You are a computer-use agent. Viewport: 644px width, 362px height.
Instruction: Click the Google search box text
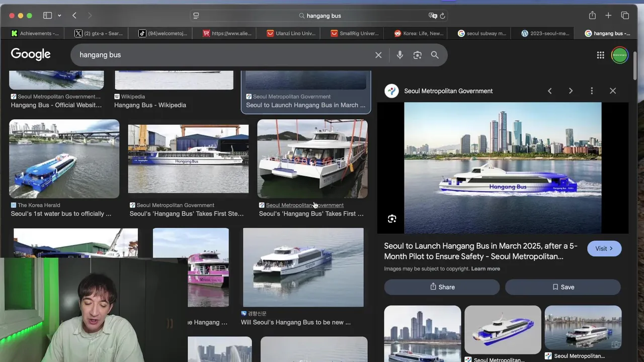(x=100, y=55)
